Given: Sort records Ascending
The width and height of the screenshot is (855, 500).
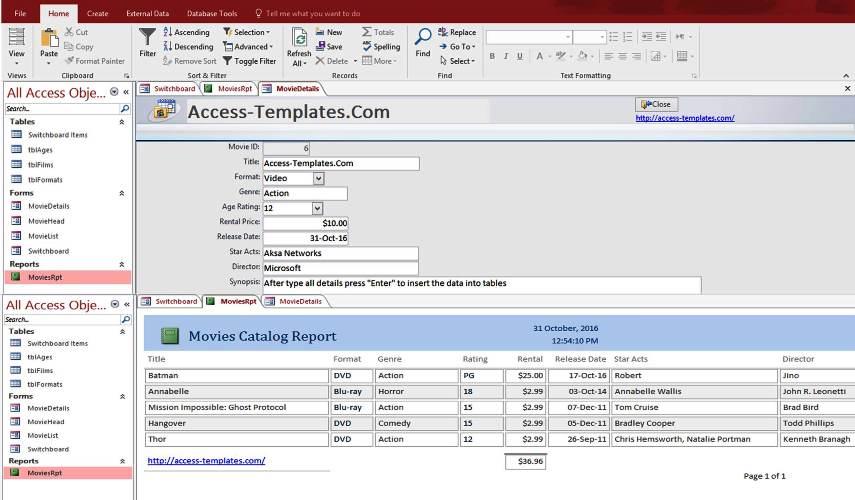Looking at the screenshot, I should tap(186, 32).
